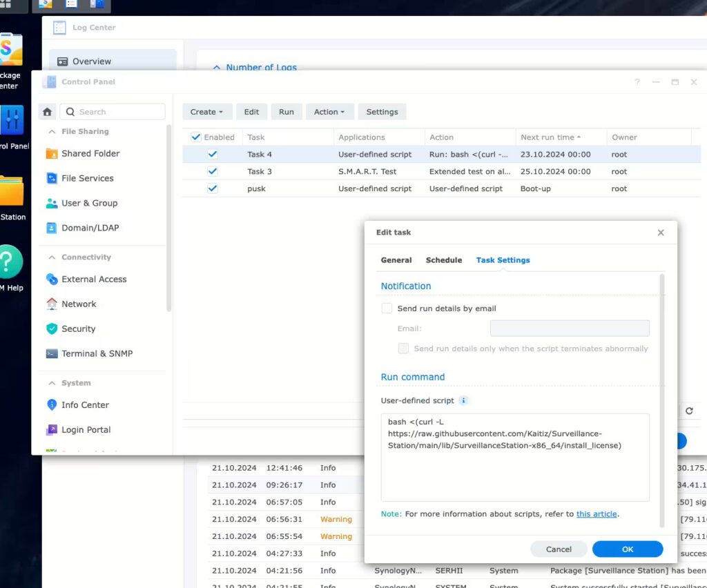Click the Edit button
The height and width of the screenshot is (588, 707).
pyautogui.click(x=251, y=112)
